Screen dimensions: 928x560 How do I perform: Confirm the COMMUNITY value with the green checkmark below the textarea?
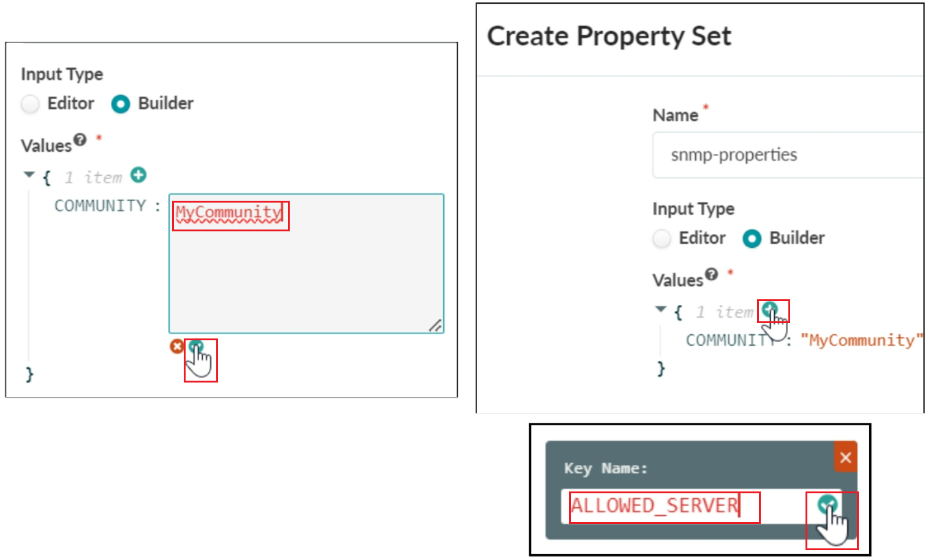[x=195, y=347]
